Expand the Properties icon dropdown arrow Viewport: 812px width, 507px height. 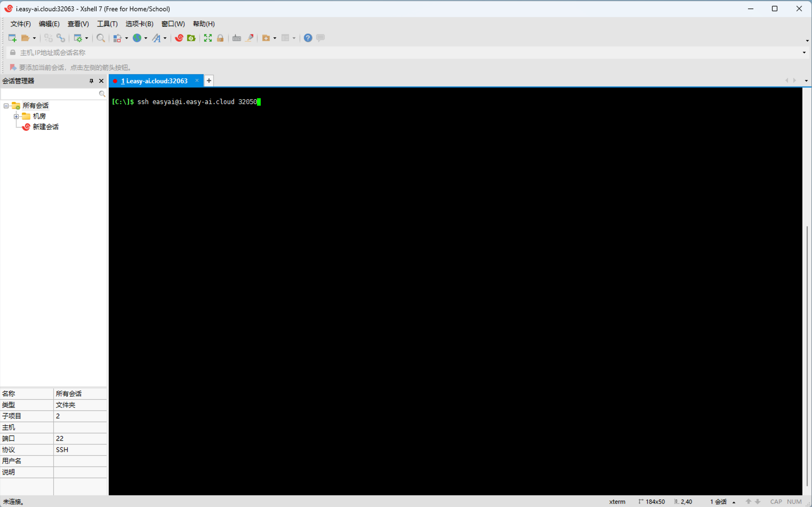tap(86, 38)
